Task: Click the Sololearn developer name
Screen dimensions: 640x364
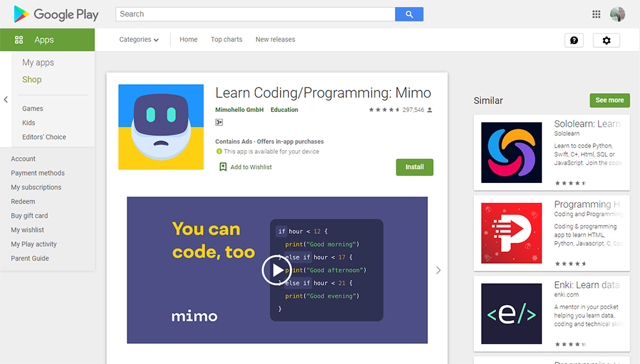Action: [x=566, y=133]
